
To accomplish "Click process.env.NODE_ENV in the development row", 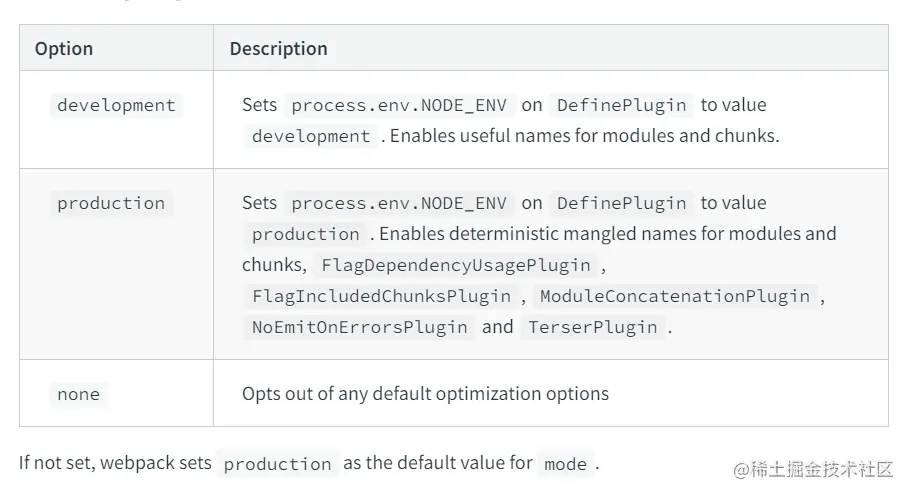I will 399,105.
